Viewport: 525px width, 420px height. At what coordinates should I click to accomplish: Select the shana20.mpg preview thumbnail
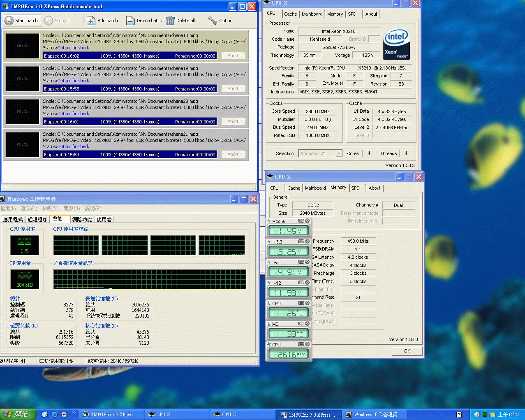(x=23, y=111)
